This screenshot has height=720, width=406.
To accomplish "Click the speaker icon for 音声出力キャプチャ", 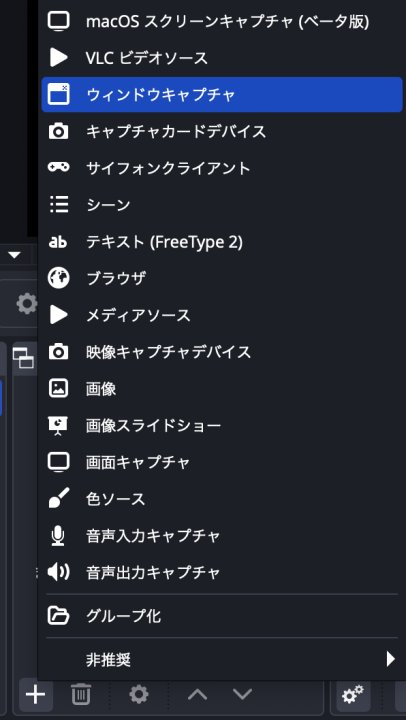I will pyautogui.click(x=59, y=572).
